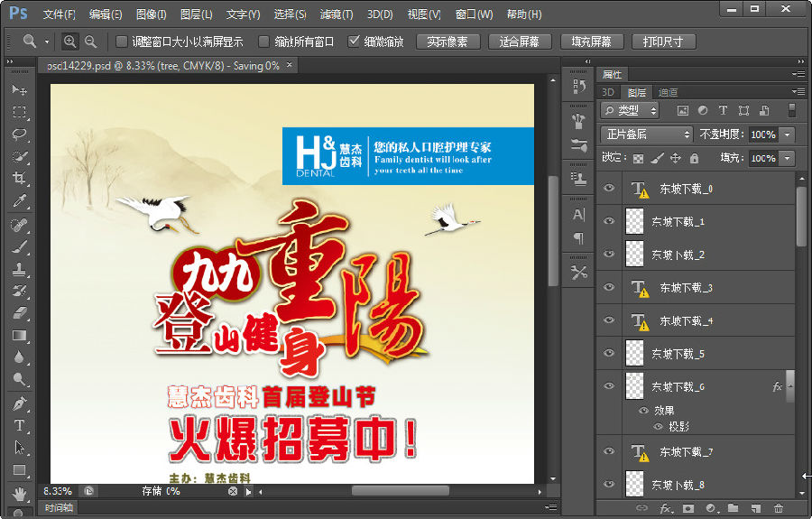Open the Character panel icon
This screenshot has width=812, height=519.
tap(579, 215)
